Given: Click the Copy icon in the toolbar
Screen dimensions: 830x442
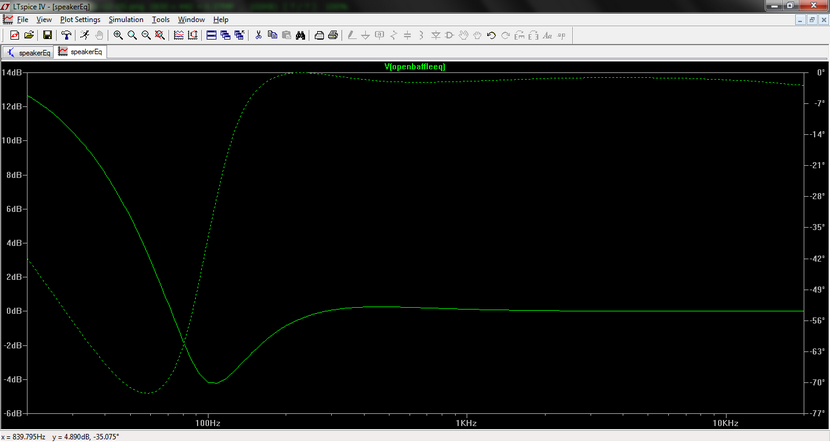Looking at the screenshot, I should (x=272, y=35).
